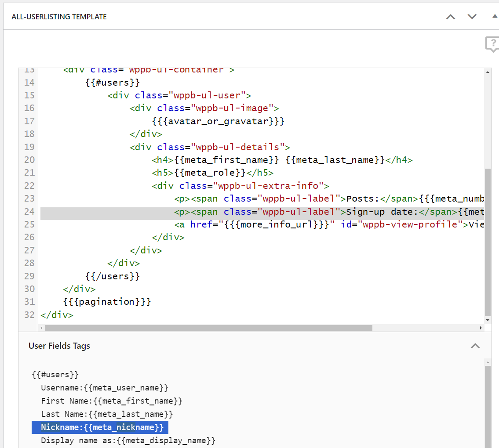Click the code editor scroll-down arrow
Image resolution: width=499 pixels, height=448 pixels.
[x=488, y=320]
